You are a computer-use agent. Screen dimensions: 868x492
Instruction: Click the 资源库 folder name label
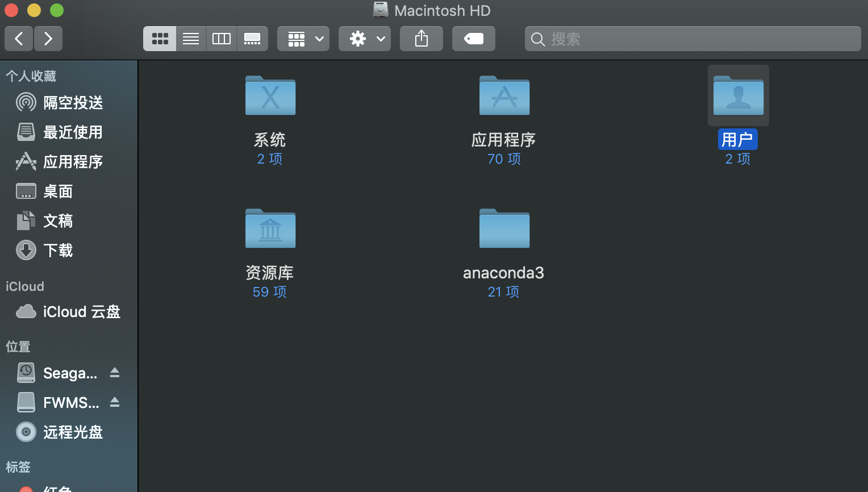(270, 273)
